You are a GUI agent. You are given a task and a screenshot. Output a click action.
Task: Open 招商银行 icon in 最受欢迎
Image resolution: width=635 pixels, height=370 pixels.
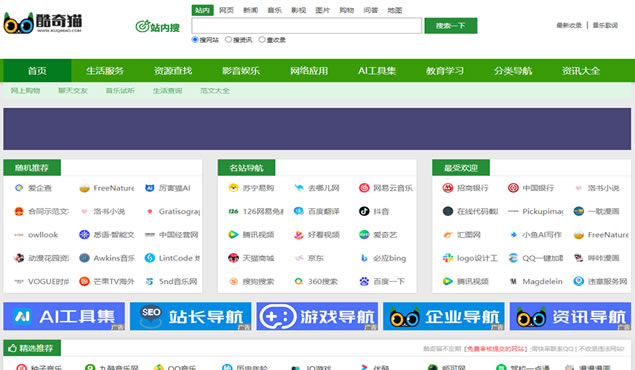pyautogui.click(x=447, y=188)
